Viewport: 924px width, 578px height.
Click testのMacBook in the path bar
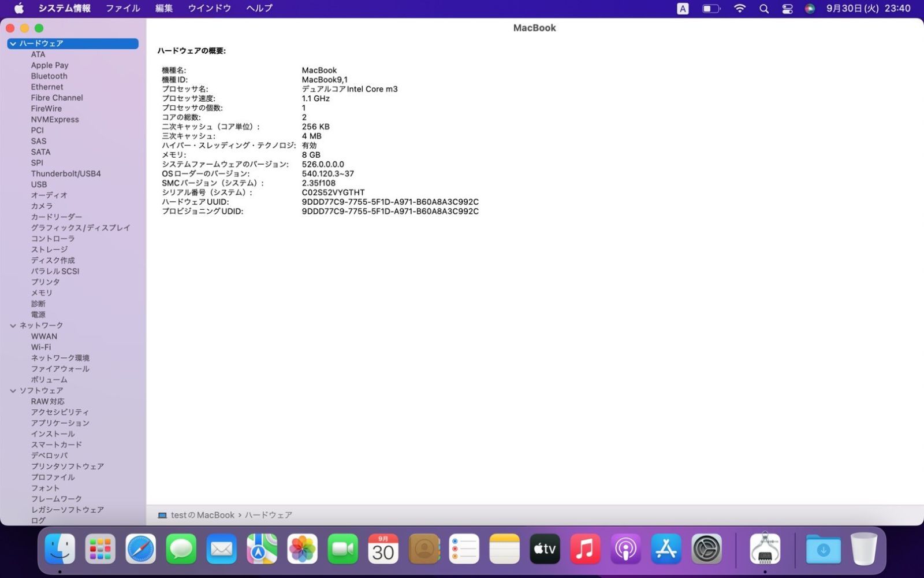coord(202,515)
